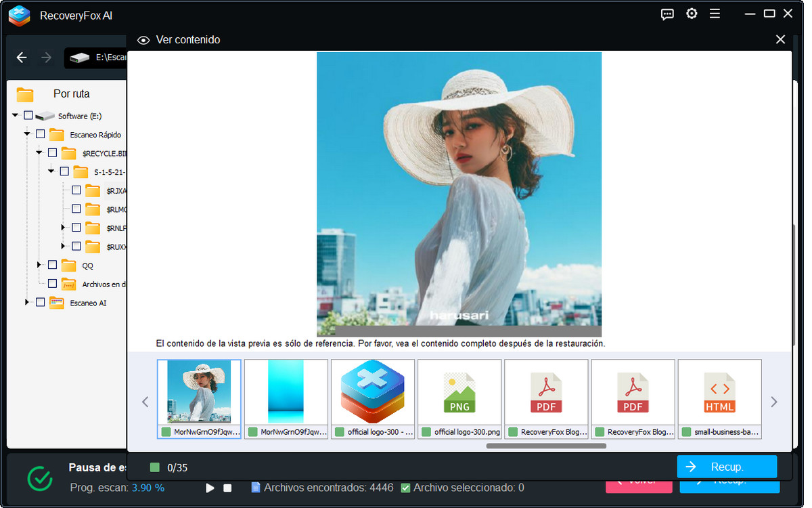Click the Ver contenido eye icon

[x=143, y=40]
